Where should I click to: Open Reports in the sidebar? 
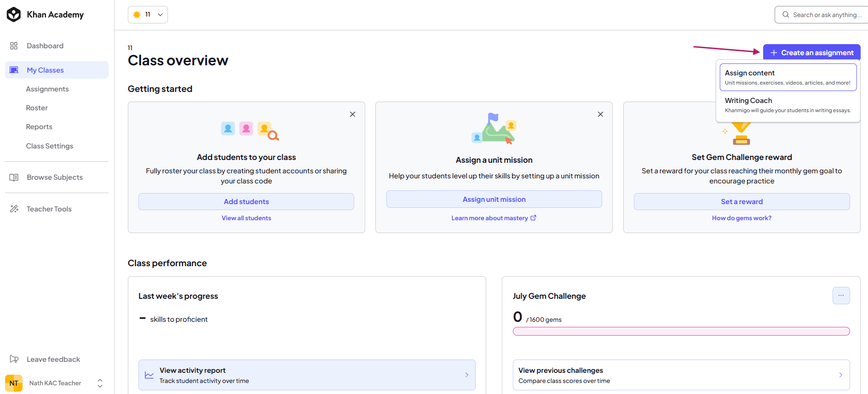(39, 127)
